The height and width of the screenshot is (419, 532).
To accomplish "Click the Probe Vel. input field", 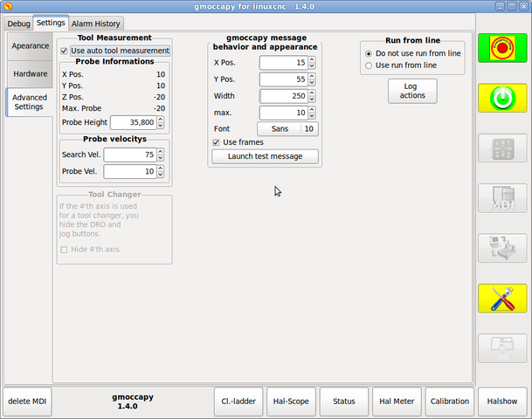I will coord(130,172).
